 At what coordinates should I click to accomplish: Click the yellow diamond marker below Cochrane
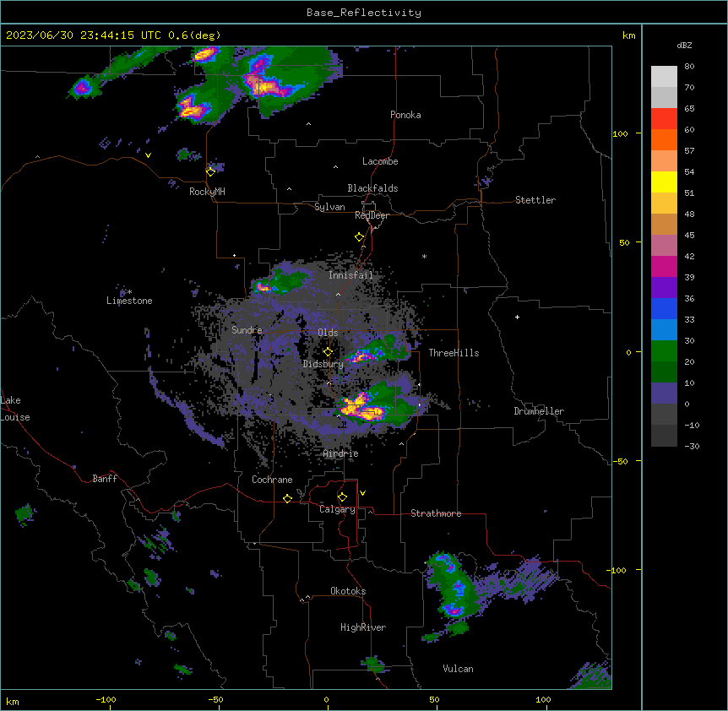(287, 498)
